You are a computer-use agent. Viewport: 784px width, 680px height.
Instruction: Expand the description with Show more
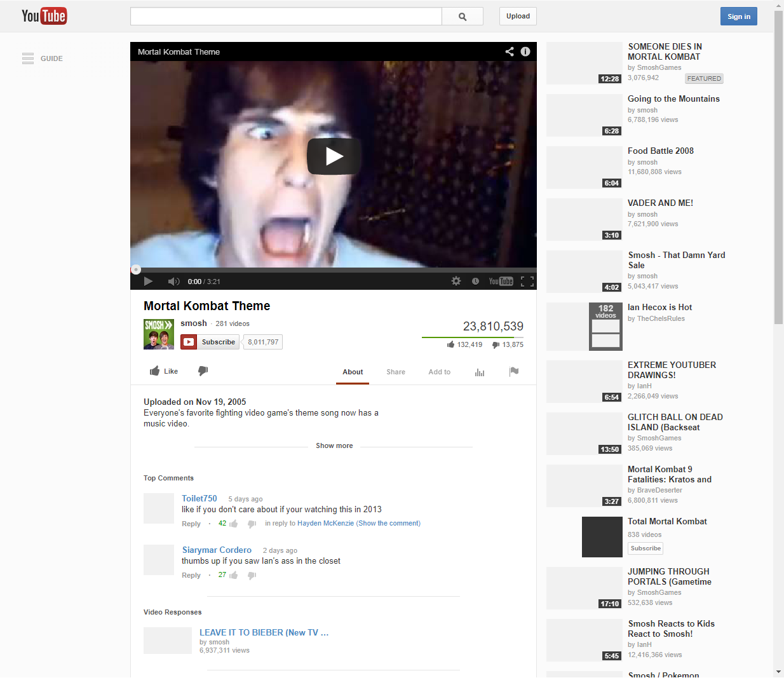(x=334, y=445)
